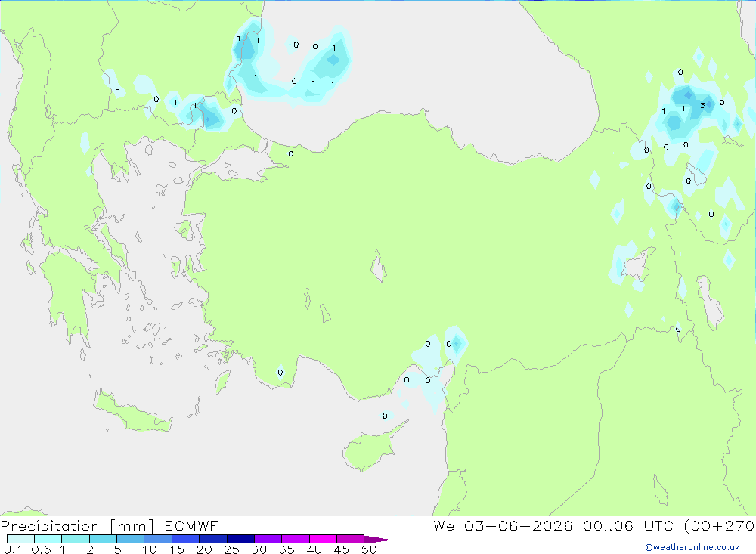
Task: Click the 2–5 mm legend color box
Action: point(103,539)
